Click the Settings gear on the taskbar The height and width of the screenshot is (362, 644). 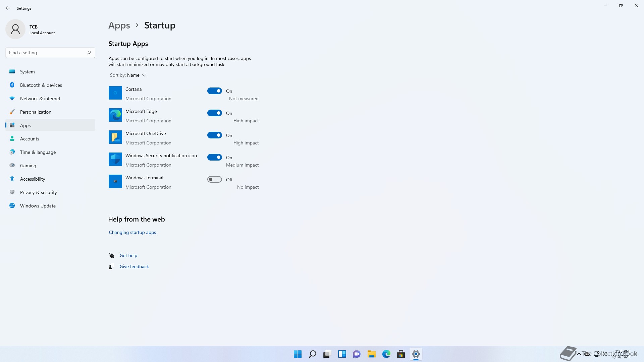point(416,354)
